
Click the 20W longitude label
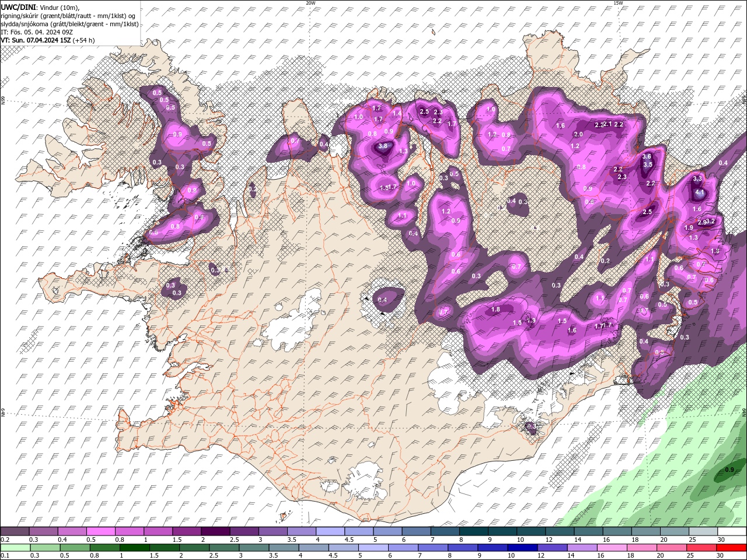pyautogui.click(x=310, y=3)
